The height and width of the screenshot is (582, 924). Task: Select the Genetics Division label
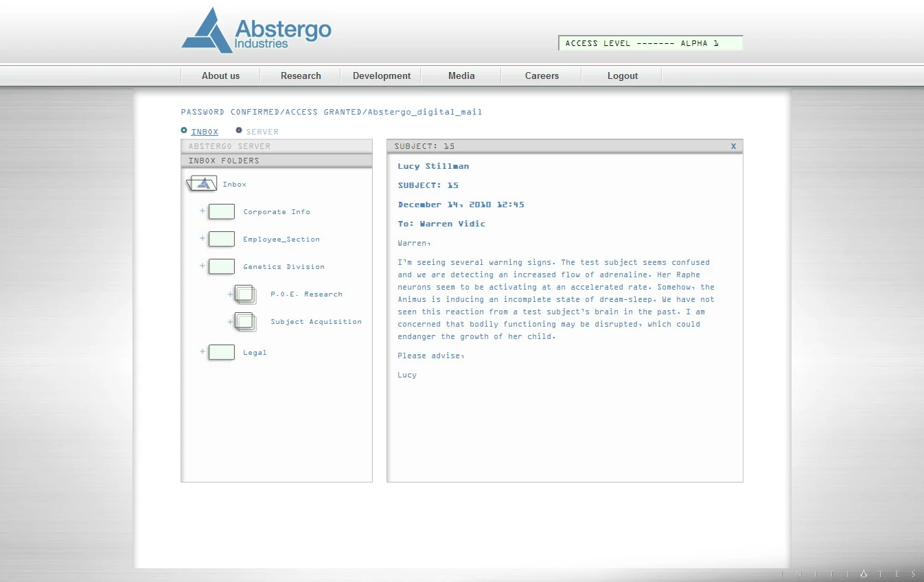point(284,267)
